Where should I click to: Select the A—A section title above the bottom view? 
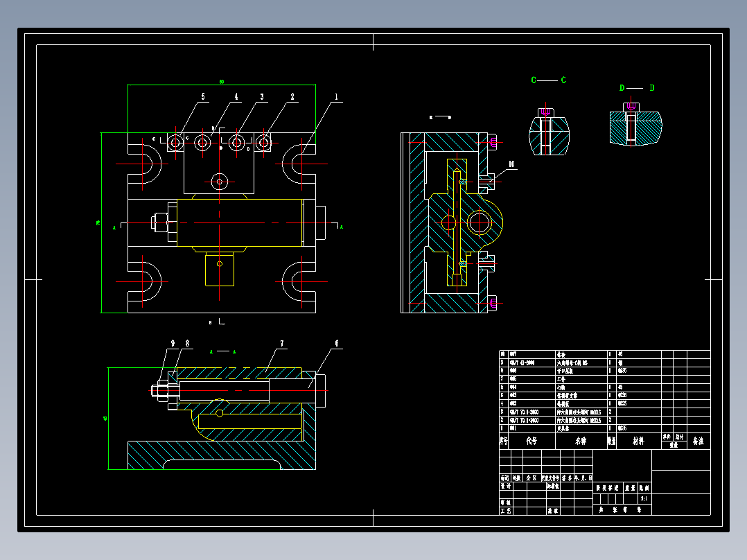click(x=223, y=351)
